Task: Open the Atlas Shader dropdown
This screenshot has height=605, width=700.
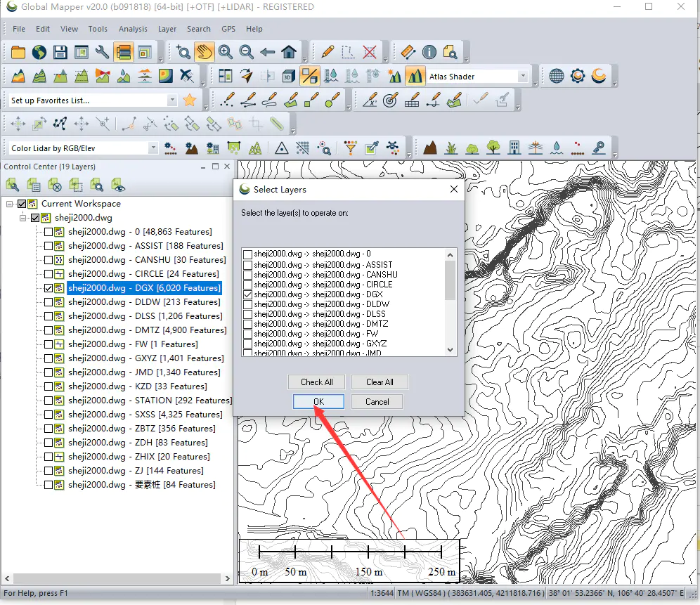Action: (523, 77)
